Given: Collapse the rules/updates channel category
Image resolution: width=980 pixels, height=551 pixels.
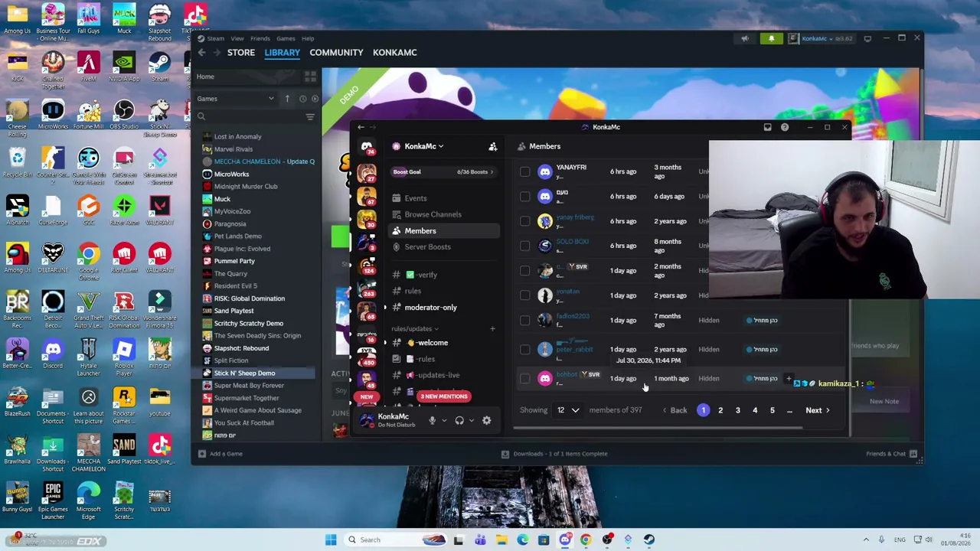Looking at the screenshot, I should click(415, 328).
